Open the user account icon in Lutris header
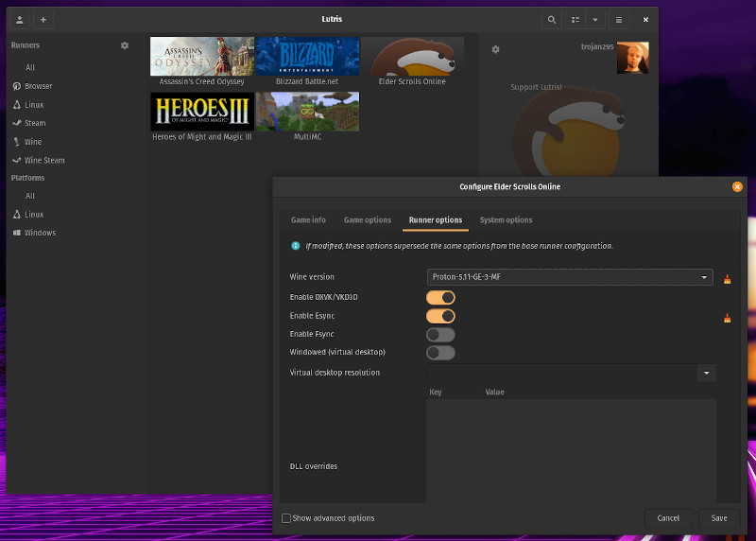 point(20,20)
